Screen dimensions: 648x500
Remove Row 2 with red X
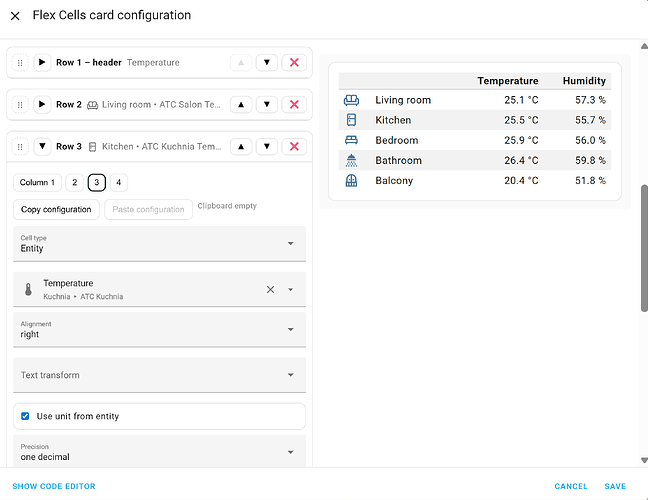[x=293, y=105]
